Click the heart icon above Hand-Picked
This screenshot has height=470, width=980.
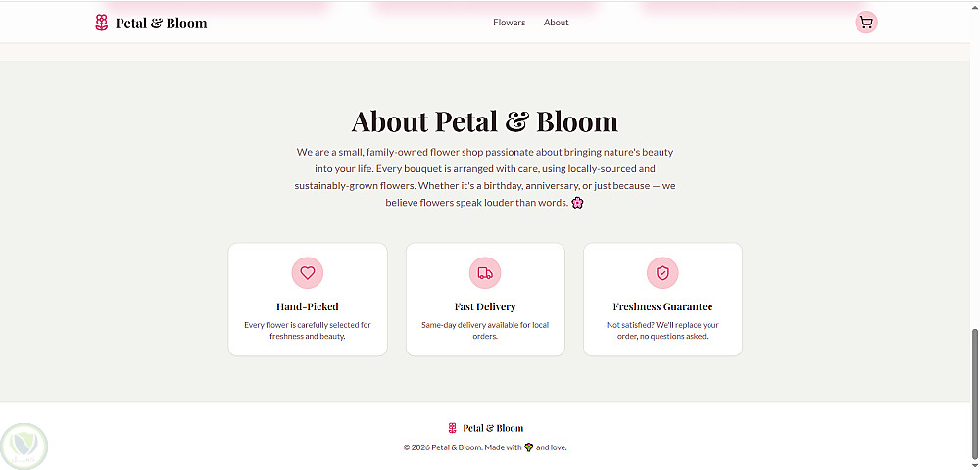click(308, 273)
